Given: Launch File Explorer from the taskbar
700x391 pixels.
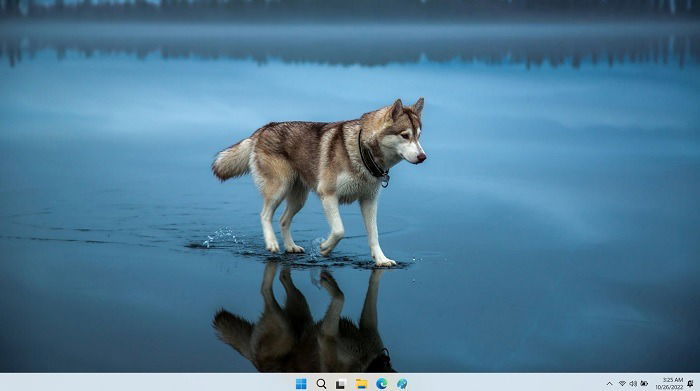Looking at the screenshot, I should pos(362,383).
